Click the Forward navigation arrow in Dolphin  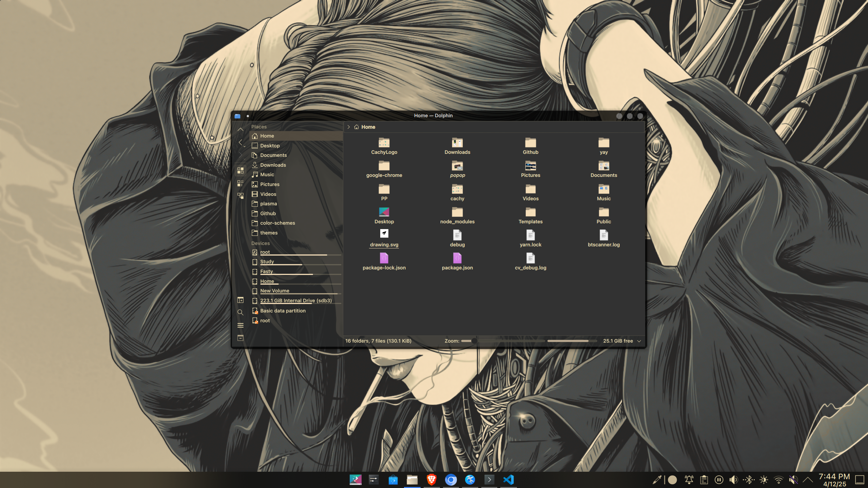(x=240, y=155)
